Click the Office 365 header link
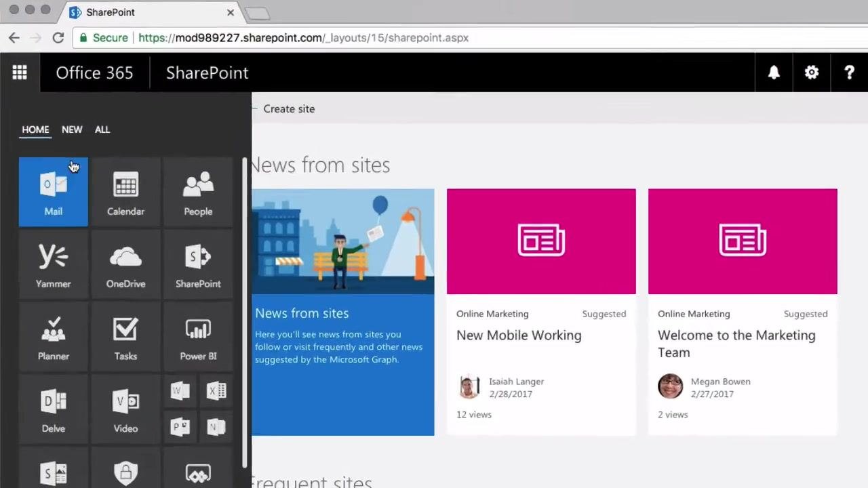Viewport: 868px width, 488px height. tap(94, 73)
